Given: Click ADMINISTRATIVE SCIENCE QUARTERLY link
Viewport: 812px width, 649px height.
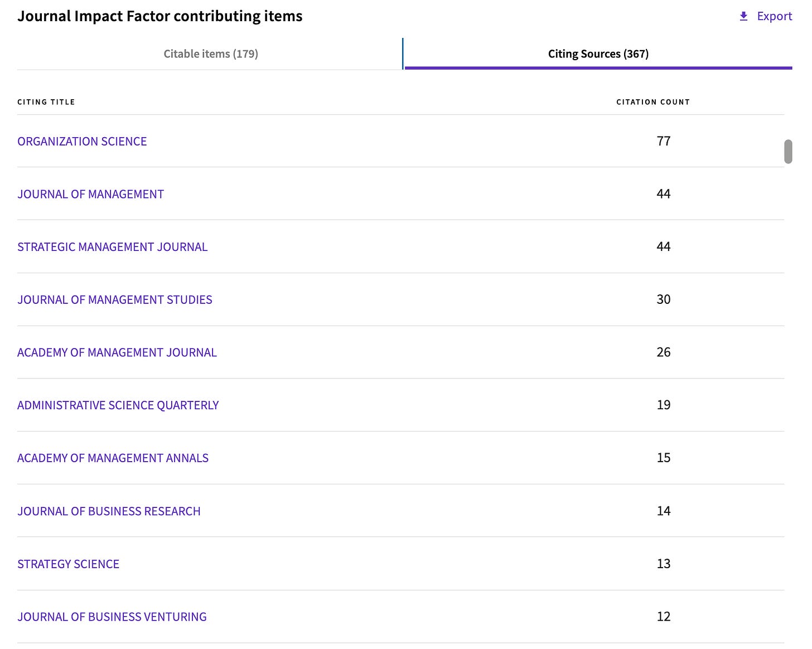Looking at the screenshot, I should pyautogui.click(x=118, y=405).
